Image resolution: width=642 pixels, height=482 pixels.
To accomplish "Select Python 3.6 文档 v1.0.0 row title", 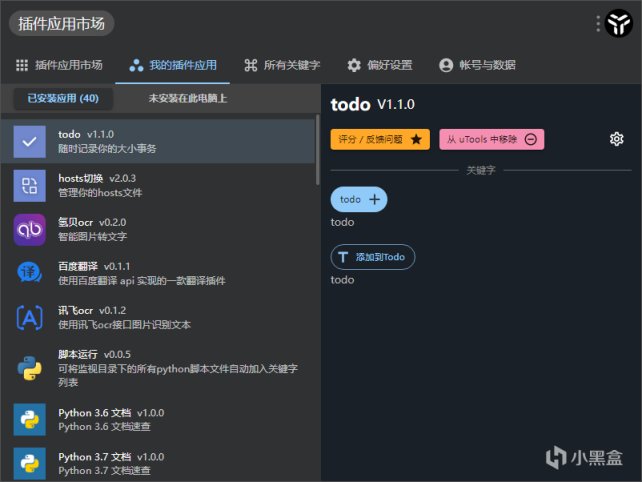I will [111, 413].
